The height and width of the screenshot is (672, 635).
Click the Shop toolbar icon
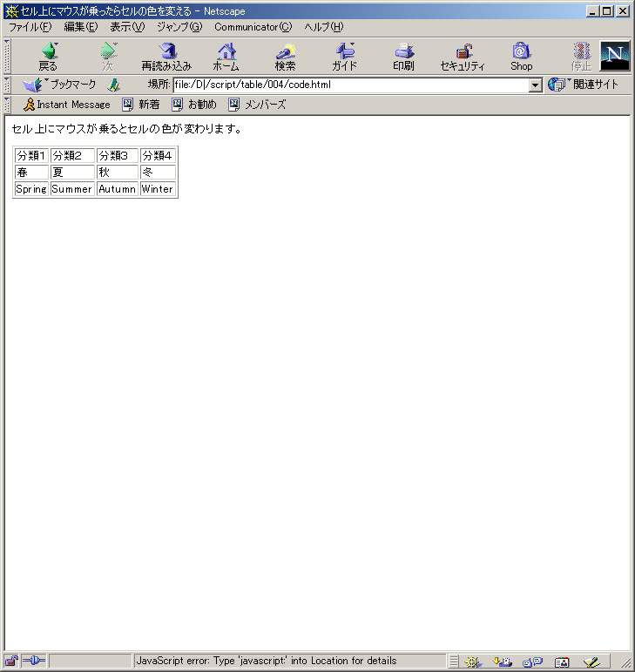tap(521, 56)
